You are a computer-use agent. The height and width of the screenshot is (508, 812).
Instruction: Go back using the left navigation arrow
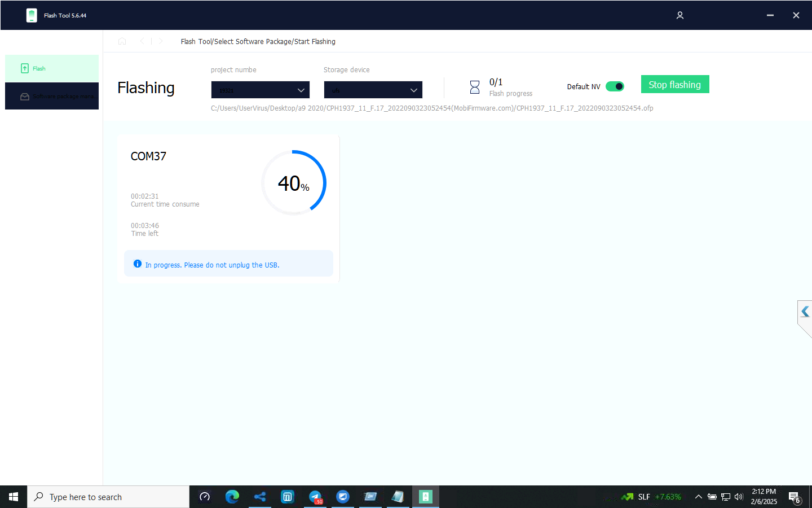(142, 41)
